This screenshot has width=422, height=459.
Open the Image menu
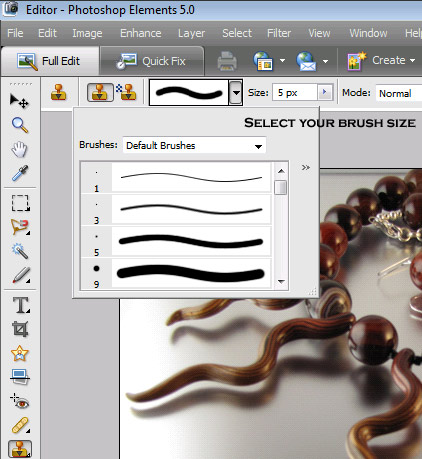tap(87, 33)
